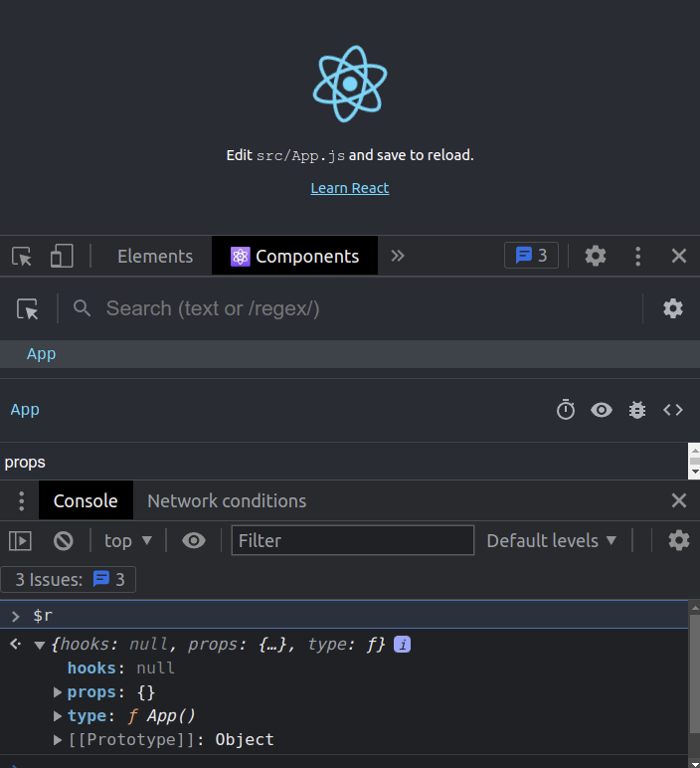Click the console output scrollbar
The image size is (700, 768).
[x=694, y=685]
